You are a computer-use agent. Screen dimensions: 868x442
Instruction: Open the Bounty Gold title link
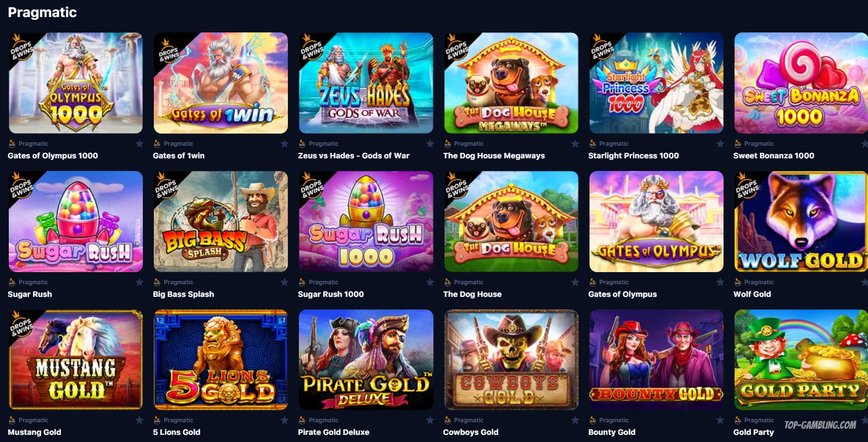click(x=611, y=432)
